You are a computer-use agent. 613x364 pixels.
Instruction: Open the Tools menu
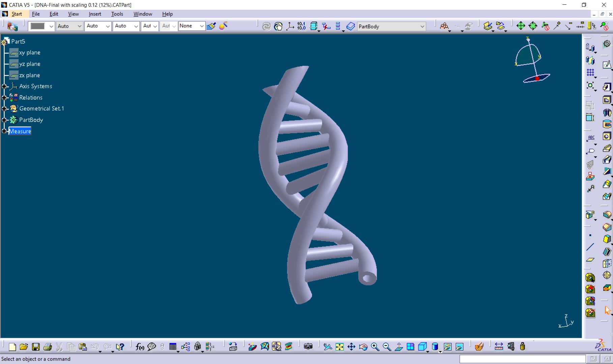click(x=117, y=14)
